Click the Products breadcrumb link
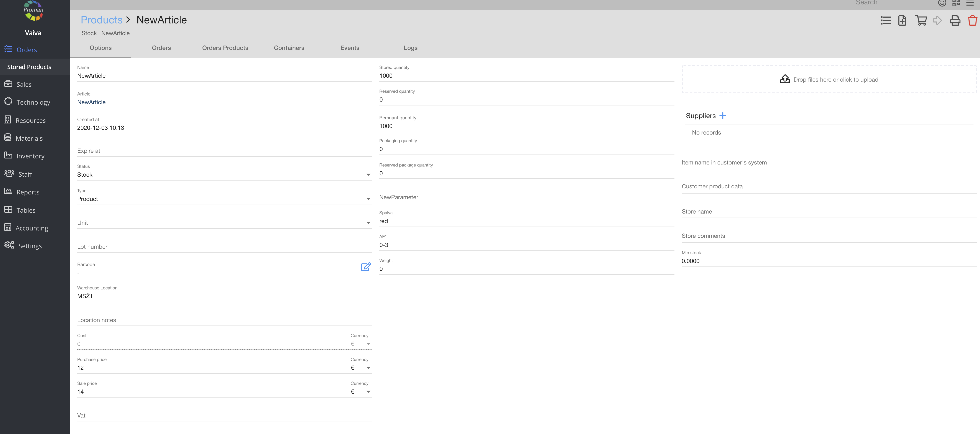The height and width of the screenshot is (434, 980). tap(101, 20)
